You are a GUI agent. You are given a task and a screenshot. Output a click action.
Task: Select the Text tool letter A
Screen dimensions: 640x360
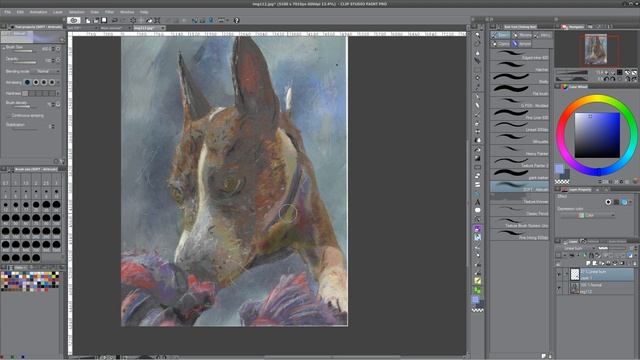coord(478,202)
